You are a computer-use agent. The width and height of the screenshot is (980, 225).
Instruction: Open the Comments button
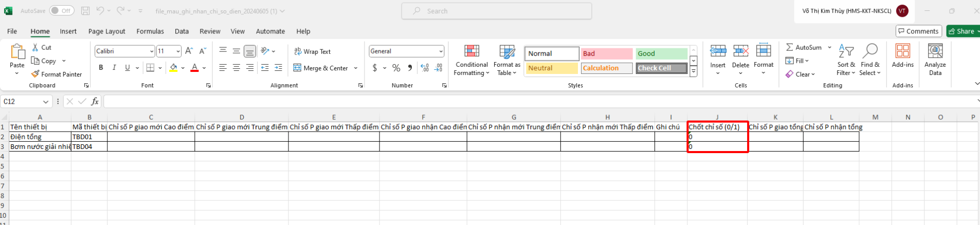tap(918, 31)
